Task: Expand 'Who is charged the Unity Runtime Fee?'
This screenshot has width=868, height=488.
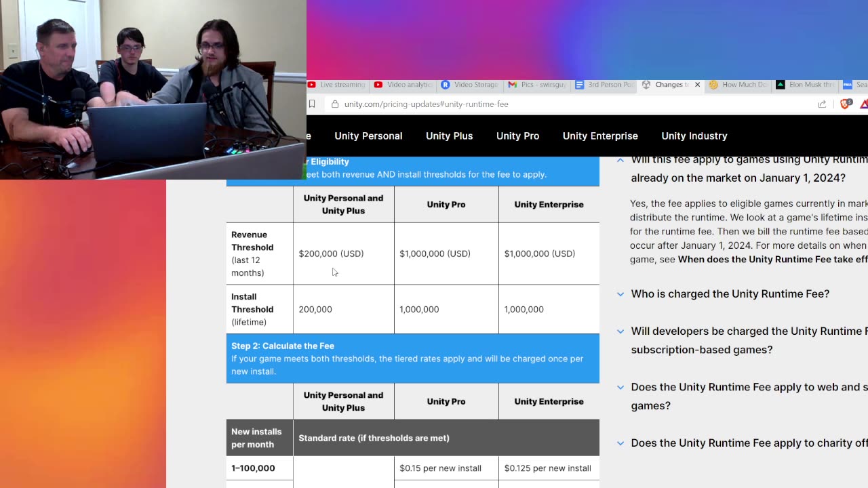Action: coord(730,293)
